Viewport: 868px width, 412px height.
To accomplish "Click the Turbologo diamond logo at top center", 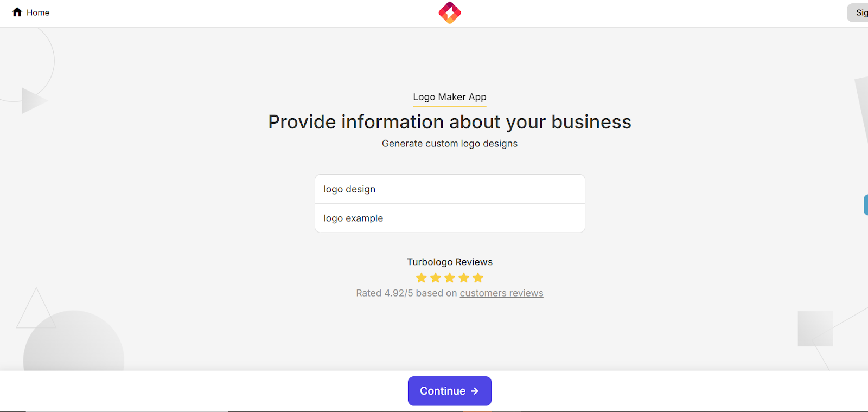I will click(449, 12).
